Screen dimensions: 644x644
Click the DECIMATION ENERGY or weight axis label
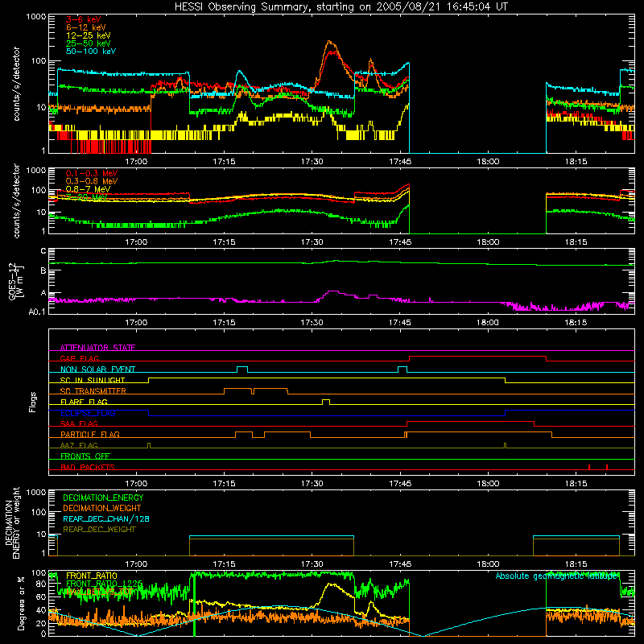(x=12, y=523)
